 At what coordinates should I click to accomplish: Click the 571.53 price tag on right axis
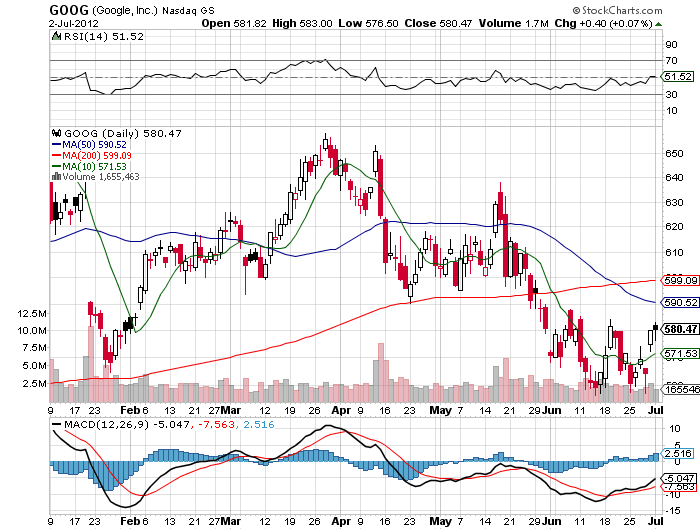tap(679, 353)
